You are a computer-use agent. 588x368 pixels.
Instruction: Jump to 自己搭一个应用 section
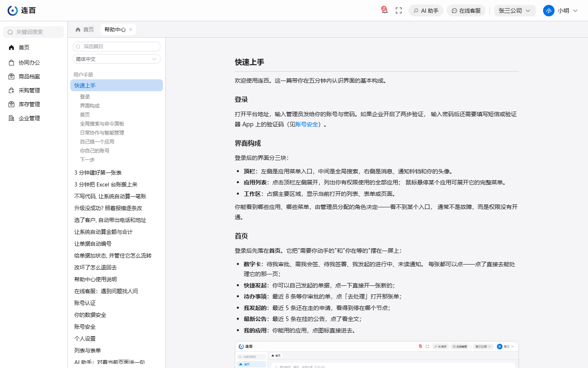tap(97, 142)
